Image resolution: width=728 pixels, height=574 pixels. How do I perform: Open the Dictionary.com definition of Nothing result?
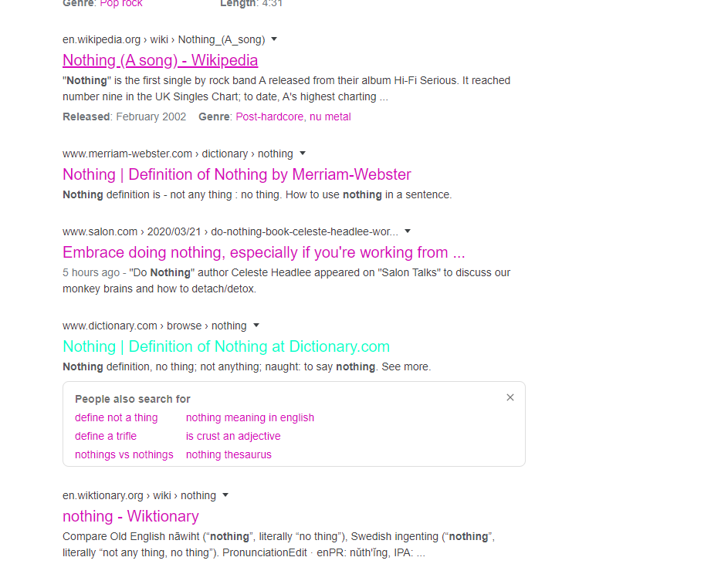coord(226,346)
